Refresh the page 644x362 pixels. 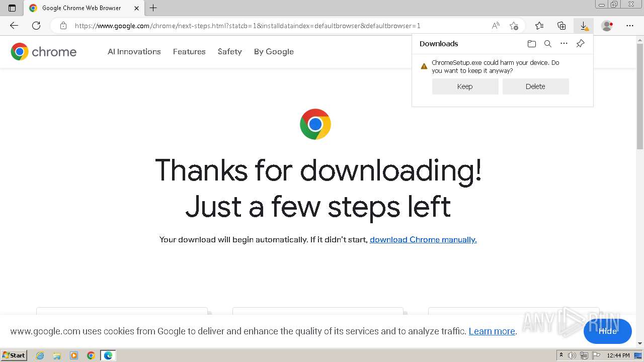(36, 26)
